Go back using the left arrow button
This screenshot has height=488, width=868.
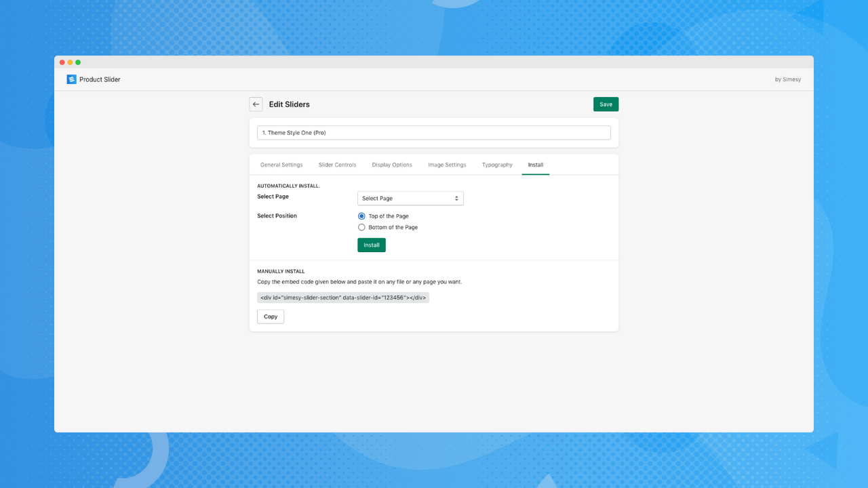[256, 104]
